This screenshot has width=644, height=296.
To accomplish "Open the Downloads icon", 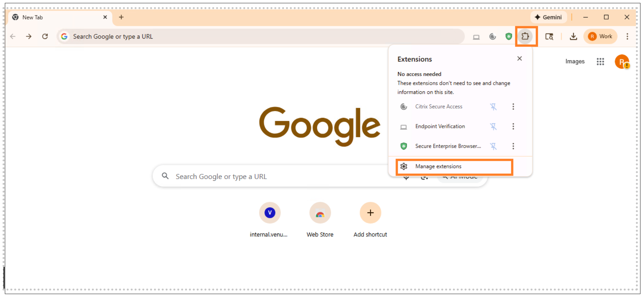I will [x=573, y=36].
